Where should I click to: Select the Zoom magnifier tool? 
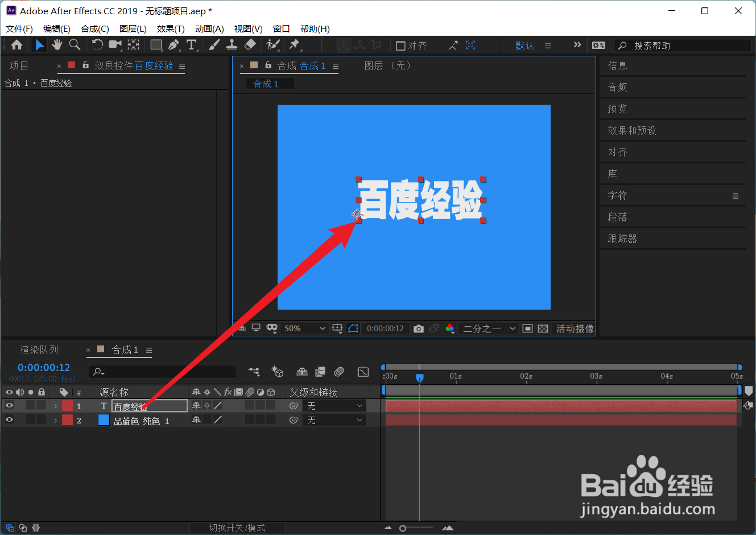75,45
